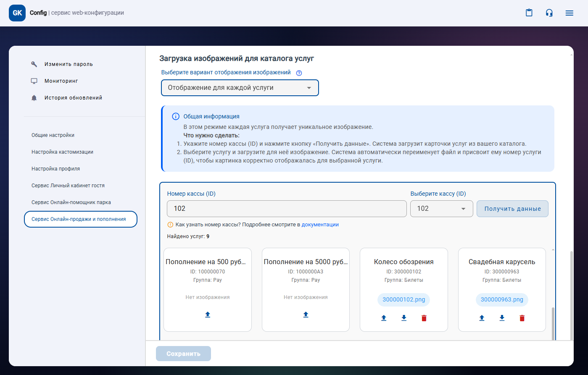The image size is (588, 375).
Task: Open Изменить пароль menu item
Action: click(x=69, y=64)
